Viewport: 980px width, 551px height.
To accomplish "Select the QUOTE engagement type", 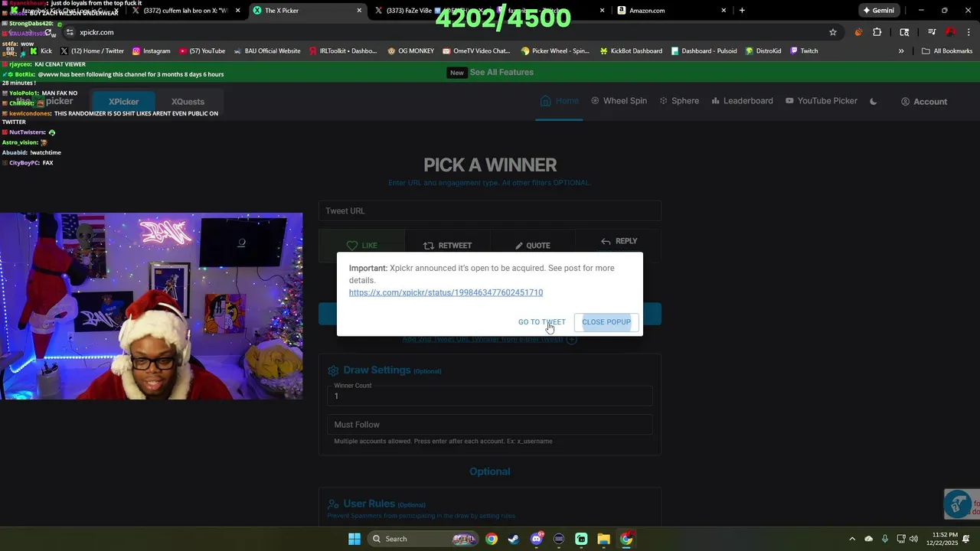I will (x=533, y=246).
